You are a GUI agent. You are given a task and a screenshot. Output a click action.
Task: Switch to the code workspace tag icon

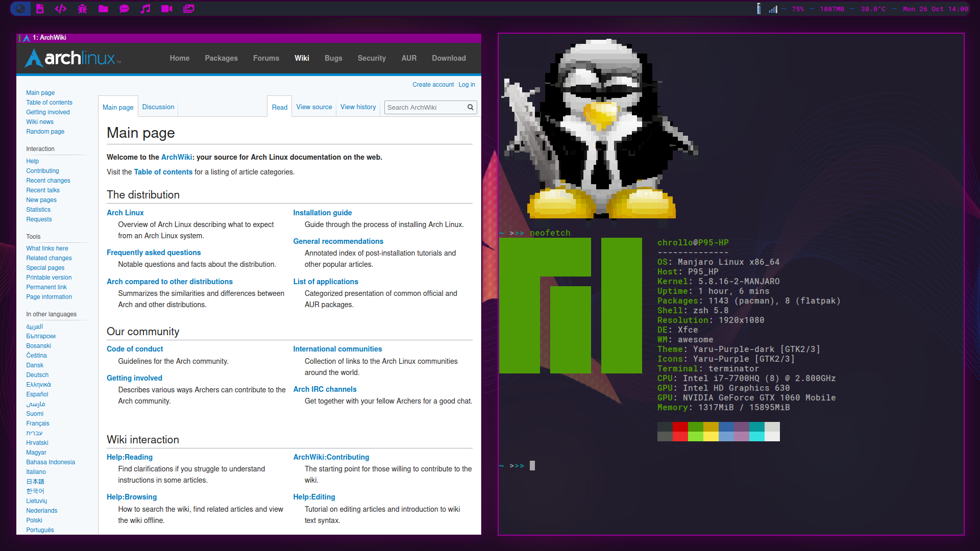pyautogui.click(x=61, y=9)
